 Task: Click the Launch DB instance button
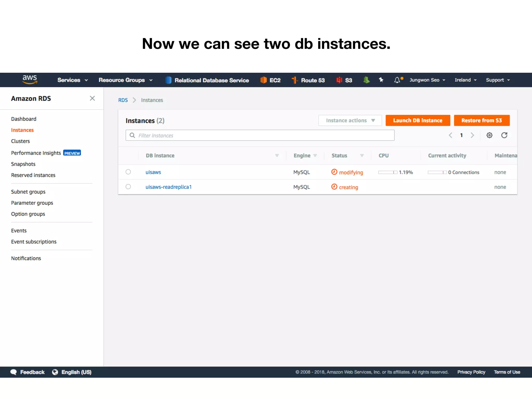tap(418, 121)
